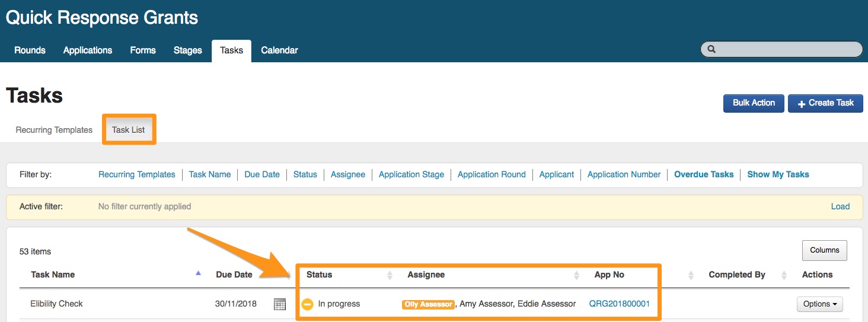
Task: Click the Status column sort arrows
Action: (x=390, y=275)
